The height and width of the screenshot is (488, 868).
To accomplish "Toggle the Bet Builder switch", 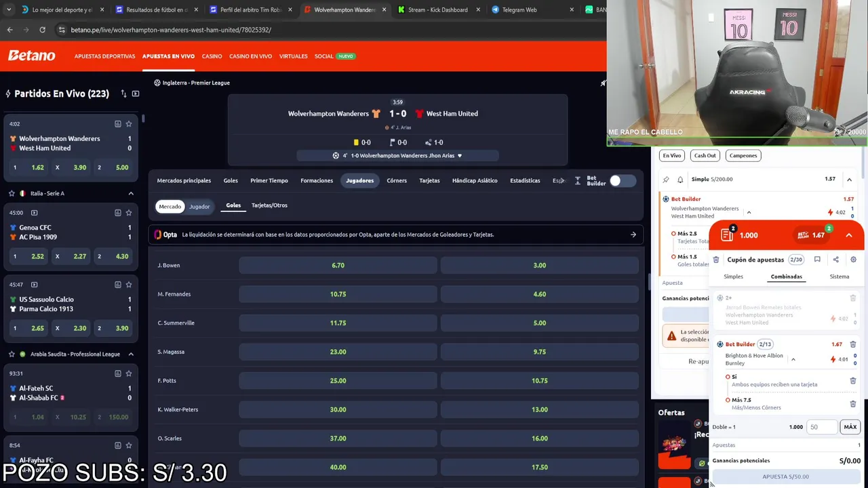I will (622, 181).
